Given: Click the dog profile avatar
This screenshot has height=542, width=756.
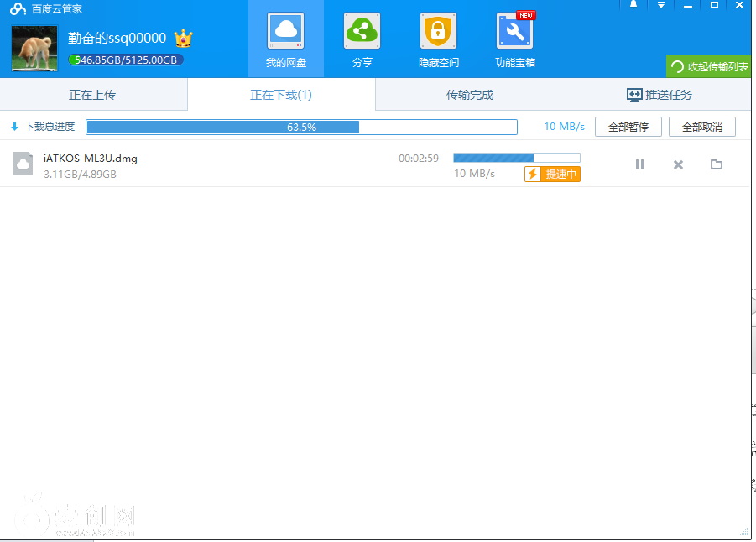Looking at the screenshot, I should pos(34,49).
